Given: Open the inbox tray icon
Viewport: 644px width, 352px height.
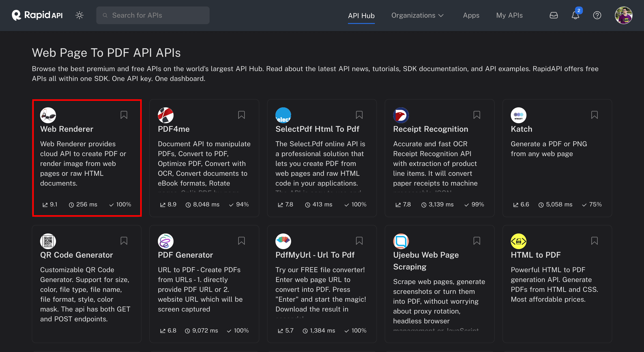Looking at the screenshot, I should (554, 15).
